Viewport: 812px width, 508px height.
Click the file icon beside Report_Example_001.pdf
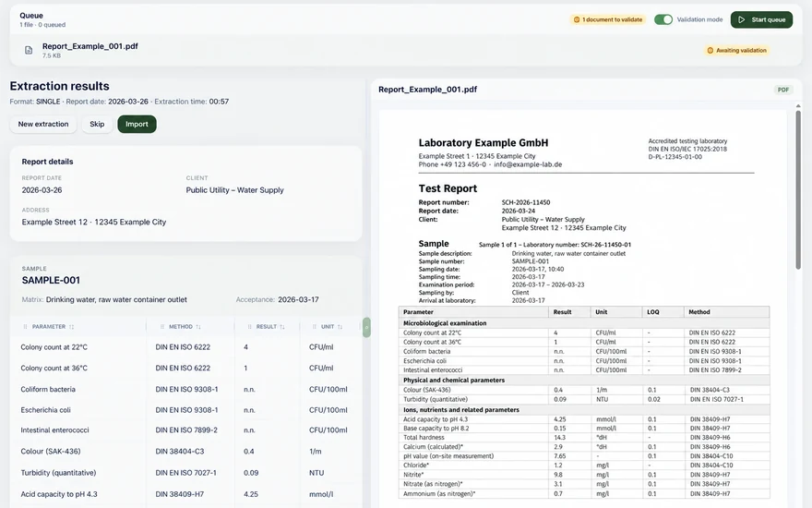tap(29, 50)
